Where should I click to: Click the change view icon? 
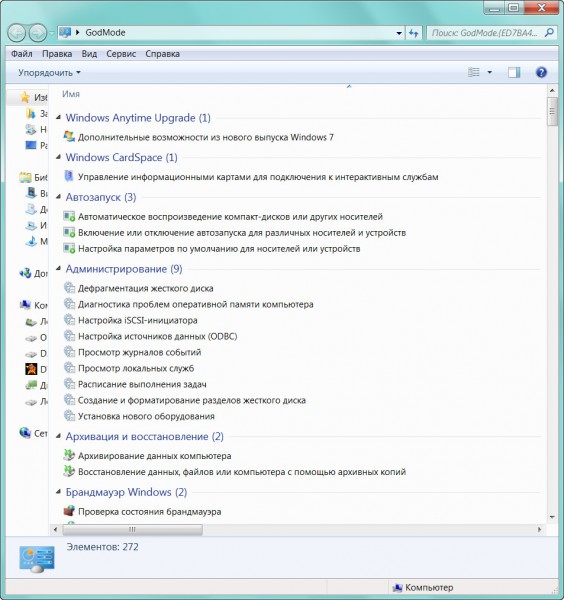point(474,72)
